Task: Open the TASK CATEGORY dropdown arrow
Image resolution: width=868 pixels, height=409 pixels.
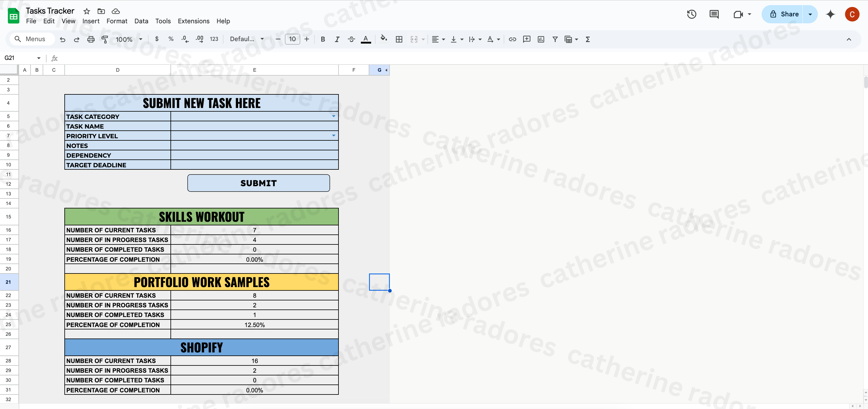Action: click(333, 116)
